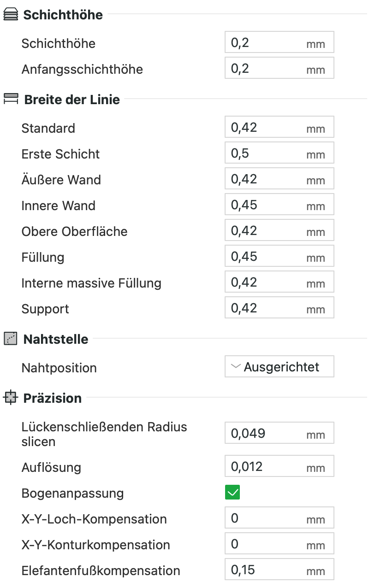Click the Breite der Linie section icon
This screenshot has height=588, width=369.
(11, 100)
